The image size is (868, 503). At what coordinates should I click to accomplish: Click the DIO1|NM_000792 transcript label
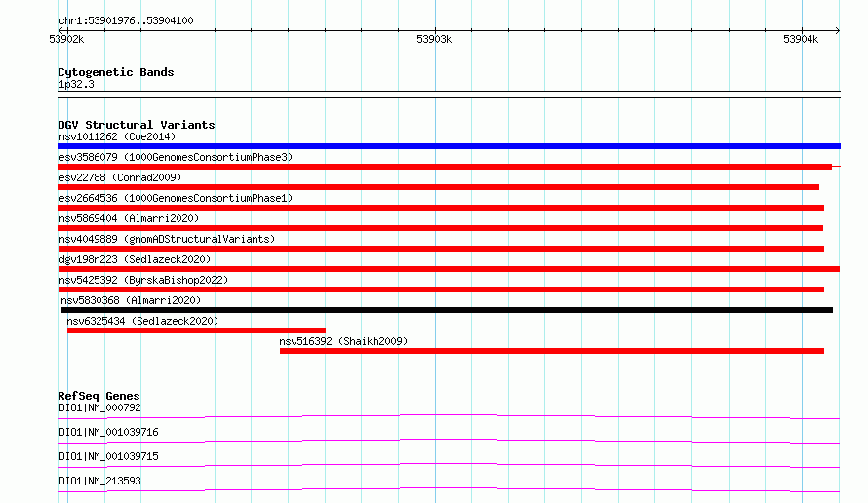tap(99, 407)
